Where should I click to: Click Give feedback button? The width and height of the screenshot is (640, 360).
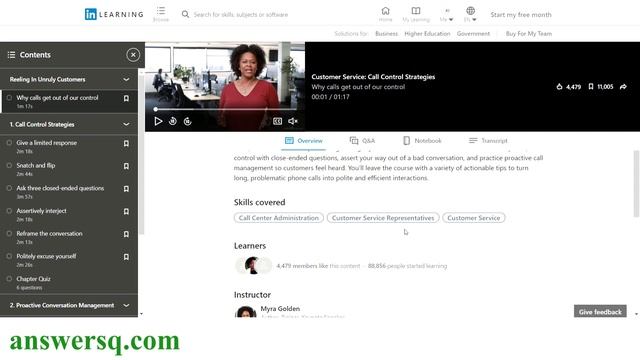click(600, 311)
